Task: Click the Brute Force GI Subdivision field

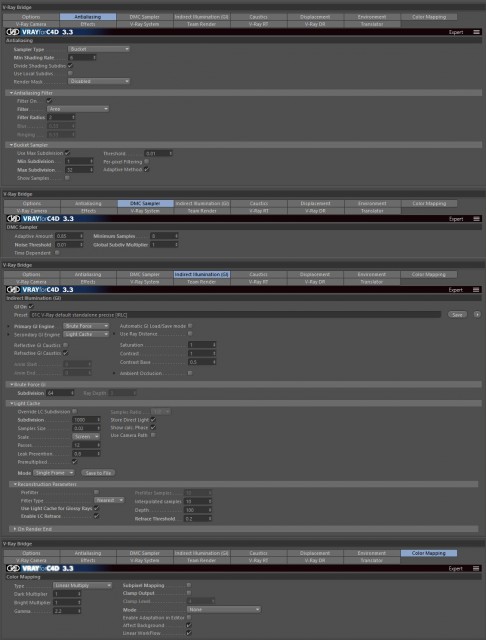Action: (60, 393)
